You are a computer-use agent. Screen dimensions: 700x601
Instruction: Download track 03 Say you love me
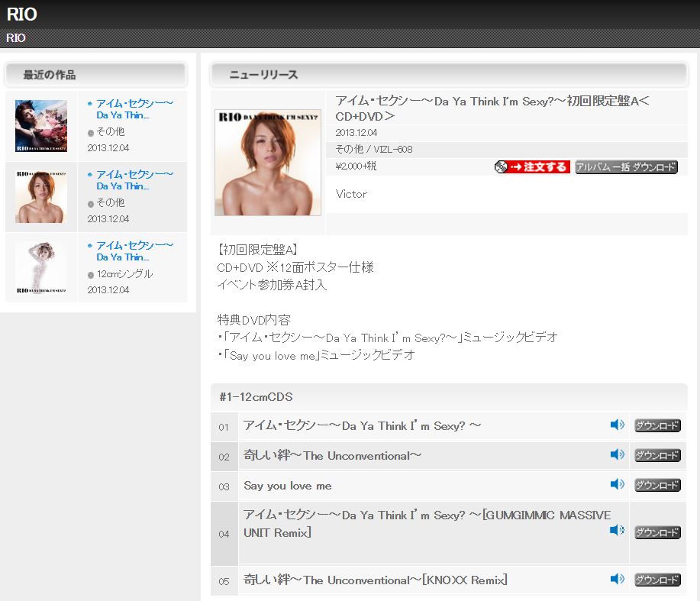(x=657, y=486)
